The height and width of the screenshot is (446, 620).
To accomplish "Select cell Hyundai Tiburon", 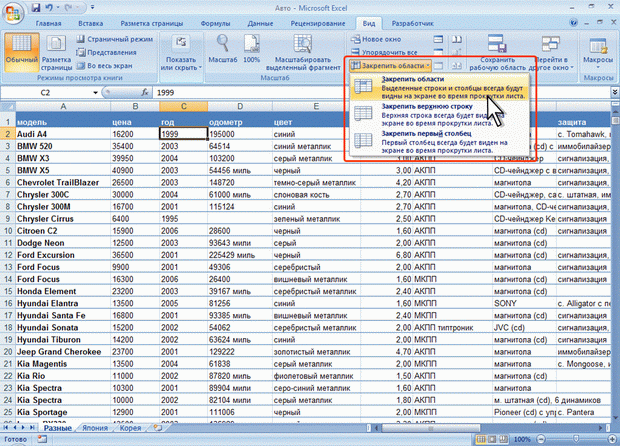I will [63, 340].
